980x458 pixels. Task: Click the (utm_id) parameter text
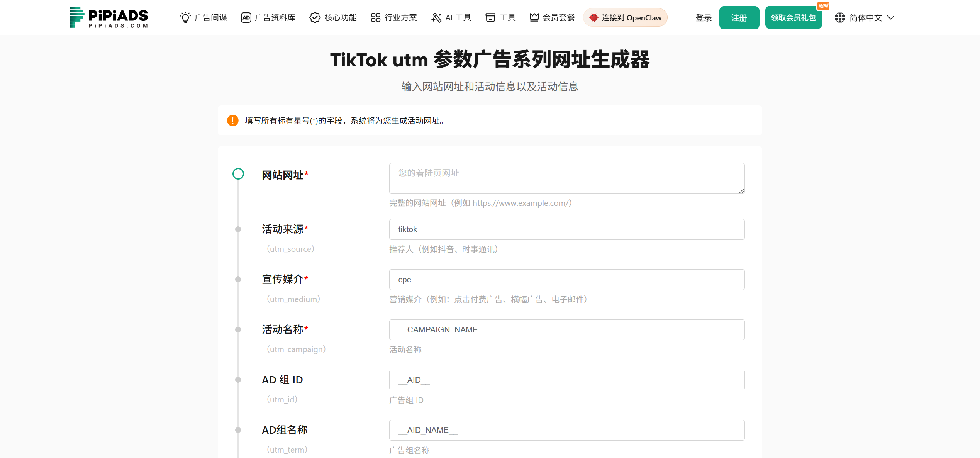282,399
